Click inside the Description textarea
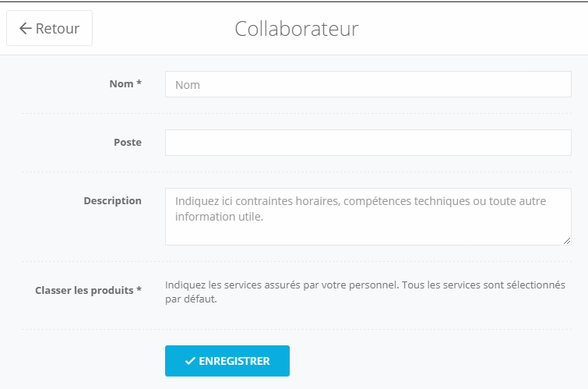Viewport: 588px width, 389px height. (x=368, y=217)
